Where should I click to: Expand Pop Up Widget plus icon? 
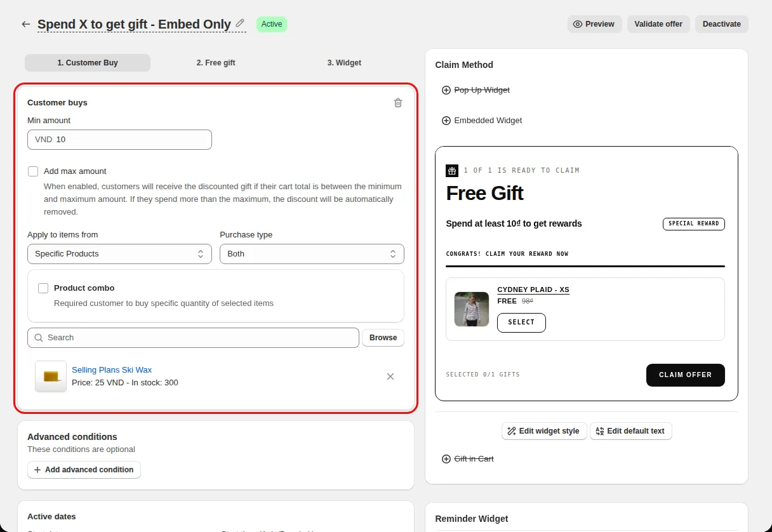(x=446, y=90)
